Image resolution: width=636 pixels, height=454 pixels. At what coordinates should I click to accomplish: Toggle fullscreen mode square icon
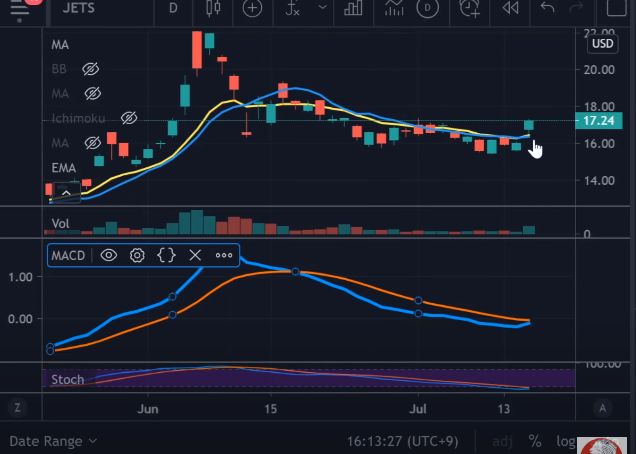tap(616, 8)
